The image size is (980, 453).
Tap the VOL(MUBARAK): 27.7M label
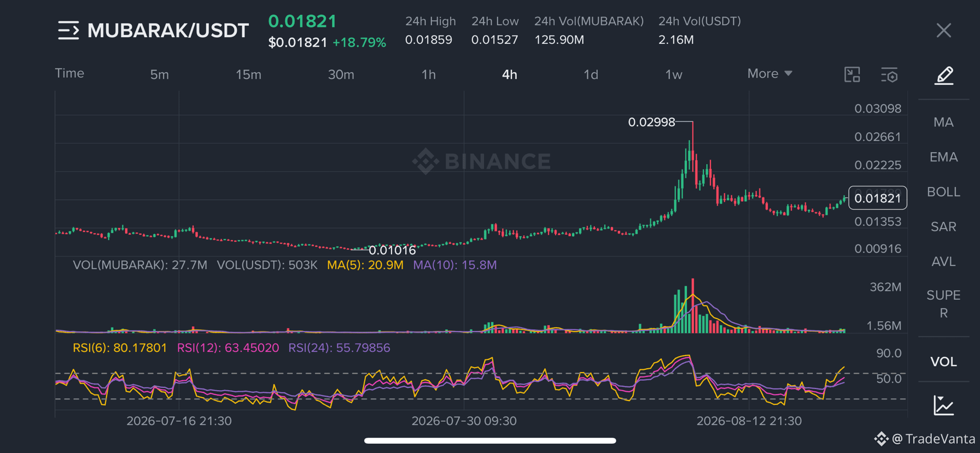click(x=140, y=265)
